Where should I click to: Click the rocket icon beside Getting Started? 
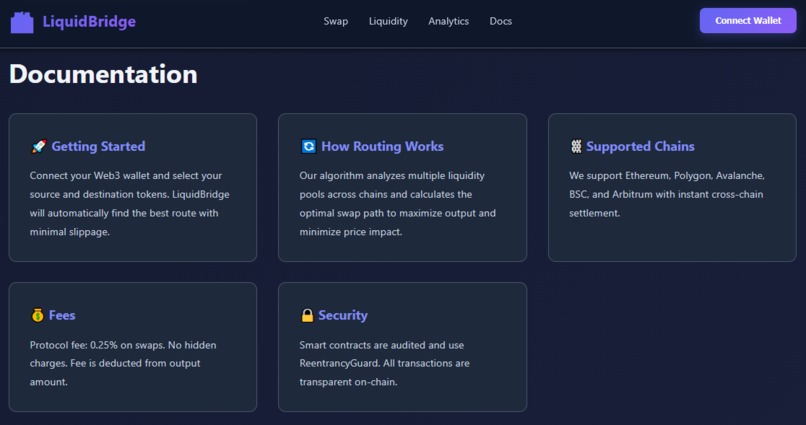pyautogui.click(x=39, y=146)
